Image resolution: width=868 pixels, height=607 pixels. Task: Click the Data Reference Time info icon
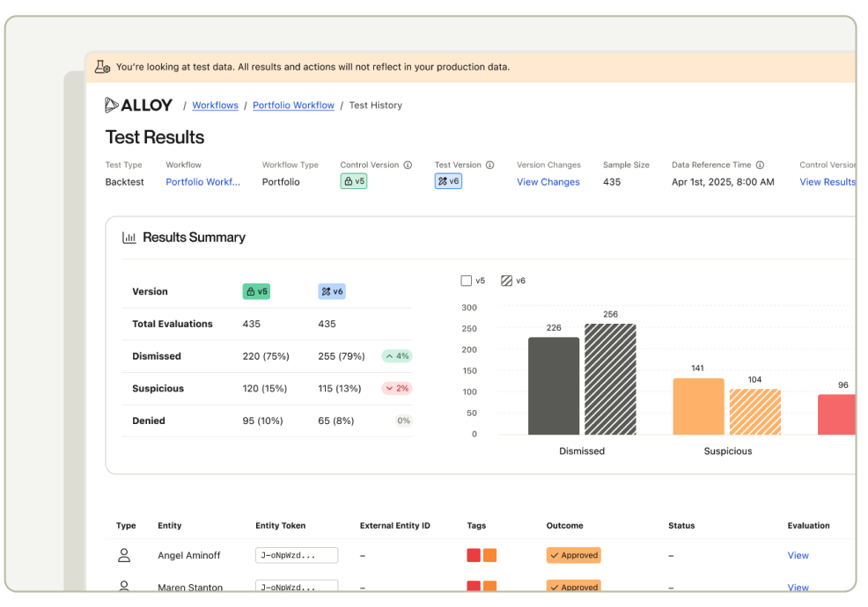point(760,165)
